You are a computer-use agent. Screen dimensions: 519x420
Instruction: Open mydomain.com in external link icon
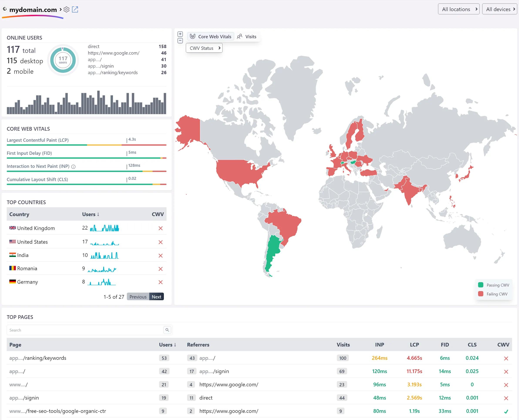75,9
